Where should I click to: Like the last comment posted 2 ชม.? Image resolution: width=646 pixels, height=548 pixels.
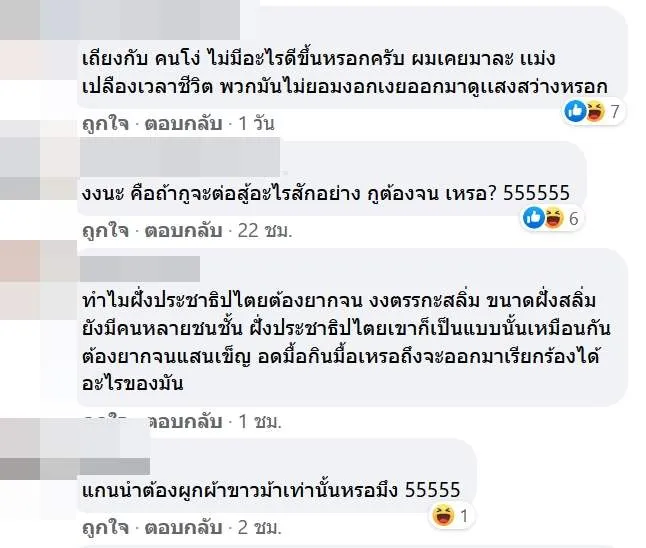tap(105, 528)
